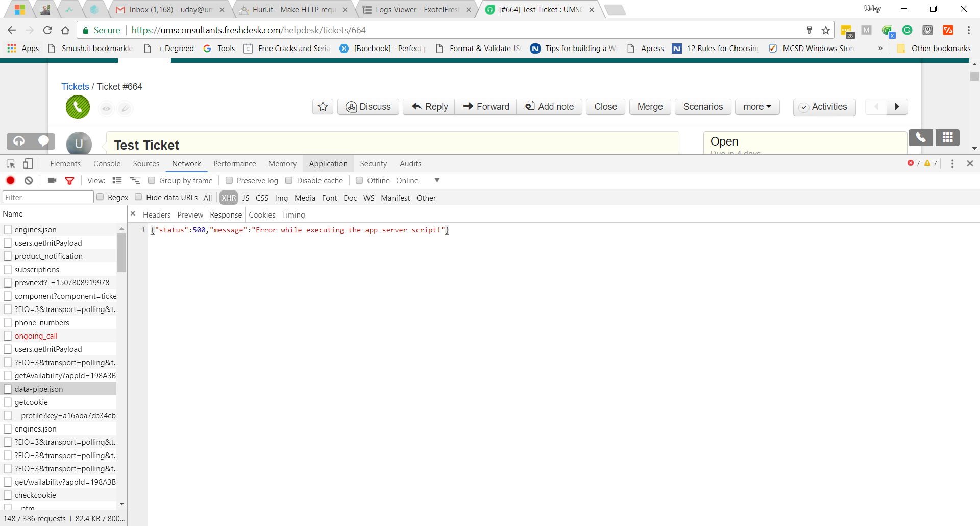Check the Disable cache option

pyautogui.click(x=289, y=180)
